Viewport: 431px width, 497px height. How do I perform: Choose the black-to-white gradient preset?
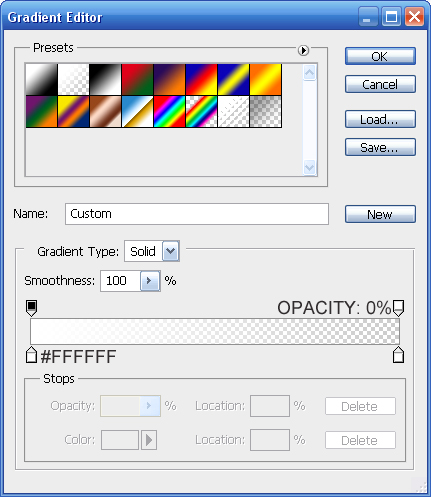105,80
